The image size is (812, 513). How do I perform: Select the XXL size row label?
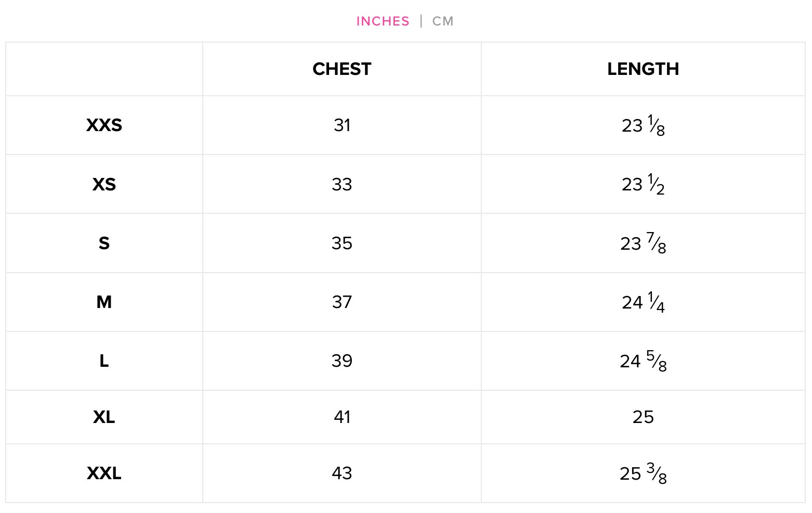coord(104,473)
